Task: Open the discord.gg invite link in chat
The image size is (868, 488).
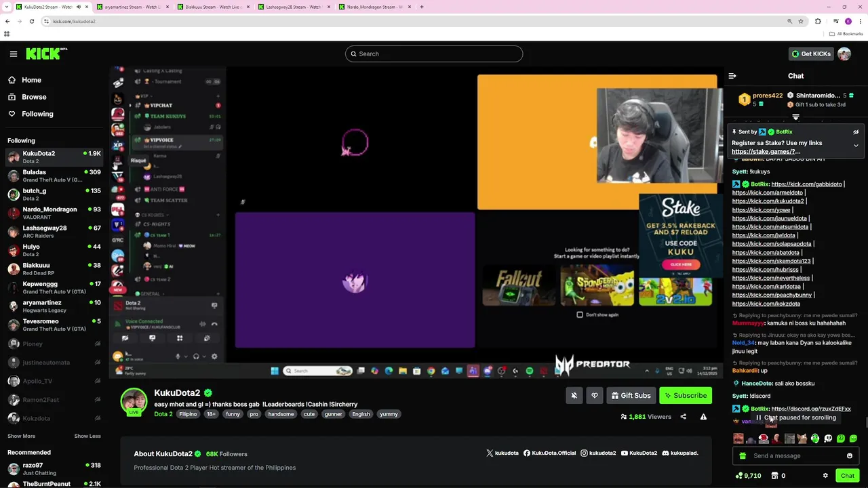Action: click(811, 409)
